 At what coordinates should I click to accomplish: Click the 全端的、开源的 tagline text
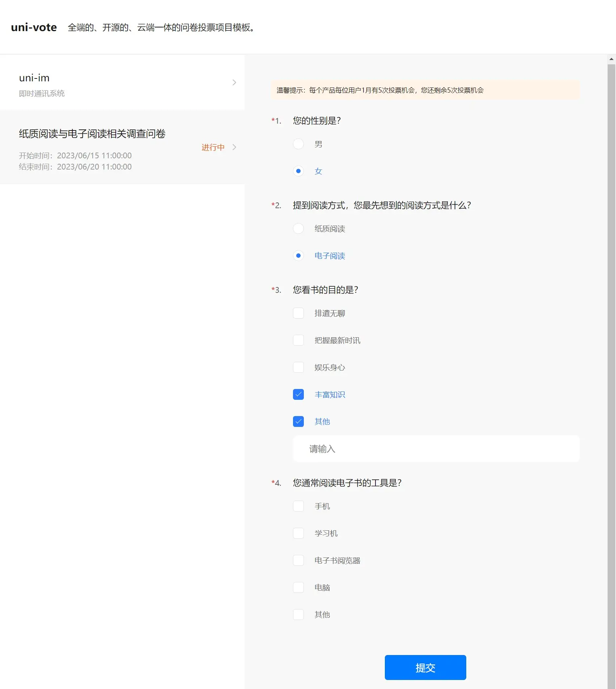(x=162, y=27)
